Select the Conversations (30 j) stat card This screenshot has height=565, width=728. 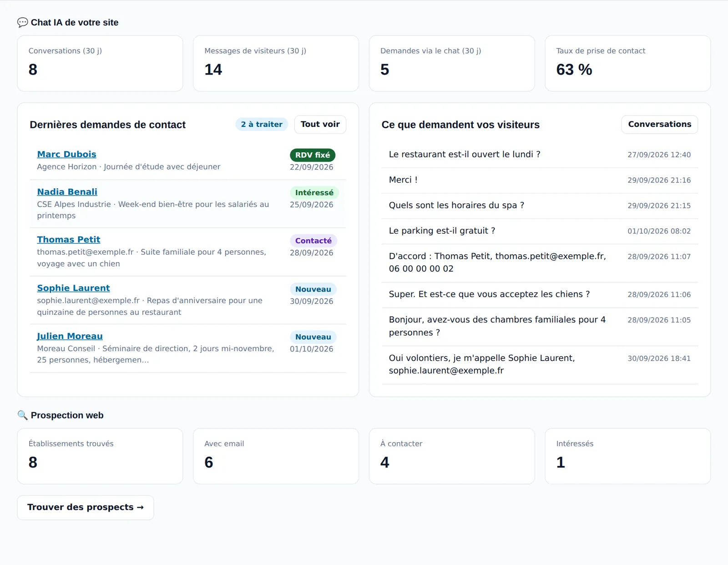click(100, 63)
